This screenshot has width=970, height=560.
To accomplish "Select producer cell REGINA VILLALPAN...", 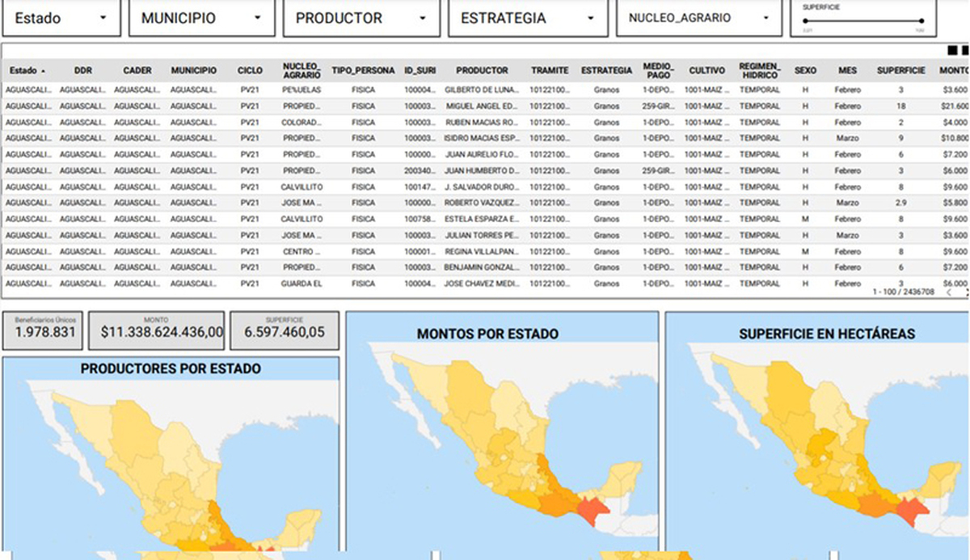I will pos(482,251).
